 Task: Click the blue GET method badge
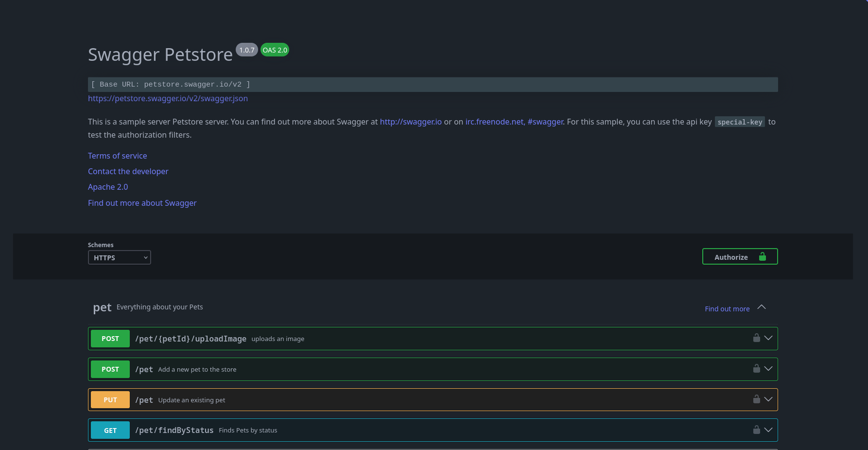tap(110, 431)
